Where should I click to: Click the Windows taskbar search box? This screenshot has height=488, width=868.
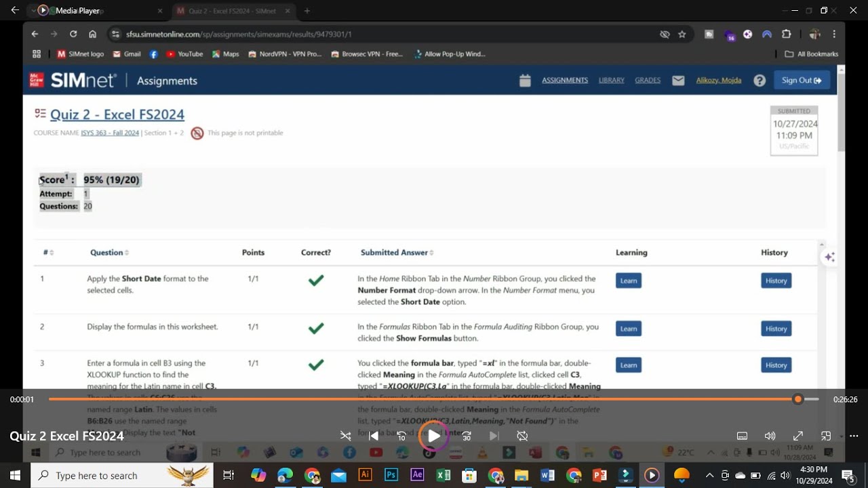click(x=122, y=475)
